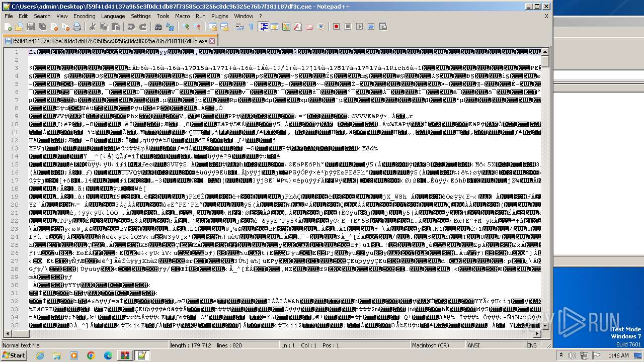Screen dimensions: 644x362
Task: Click the Save All toolbar icon
Action: click(42, 27)
